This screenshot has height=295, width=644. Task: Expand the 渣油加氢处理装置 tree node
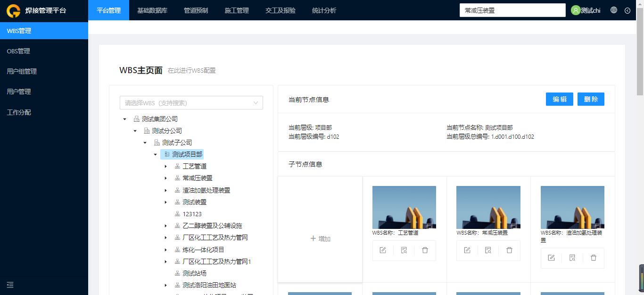tap(165, 190)
